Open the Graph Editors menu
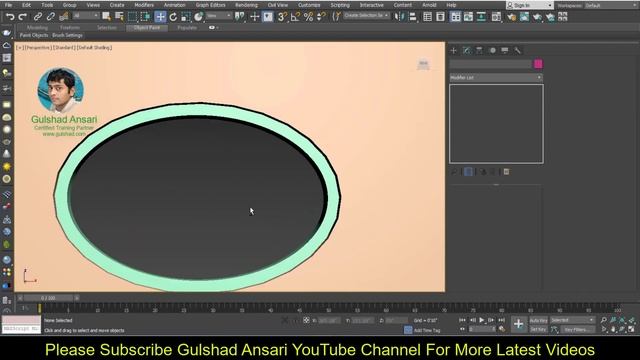Image resolution: width=640 pixels, height=360 pixels. coord(211,5)
